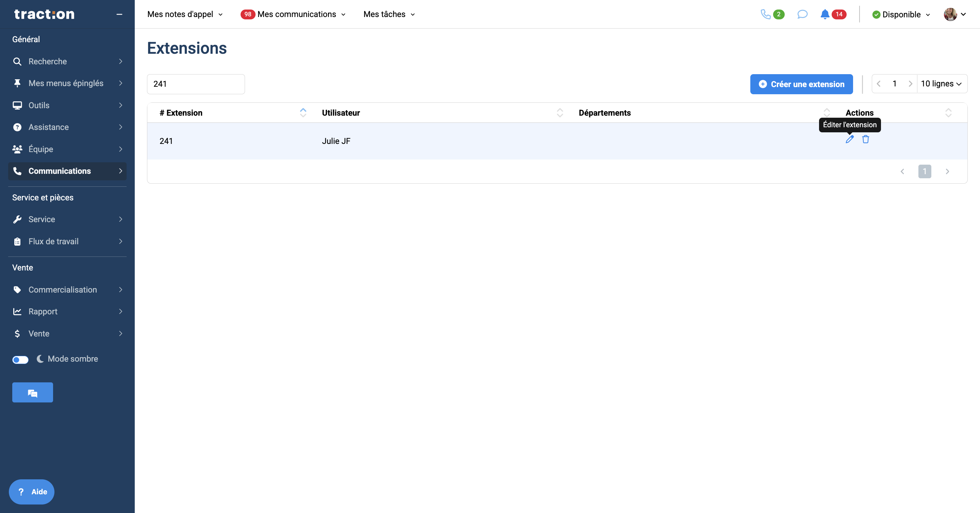Click the blue chat widget button in sidebar

tap(32, 393)
